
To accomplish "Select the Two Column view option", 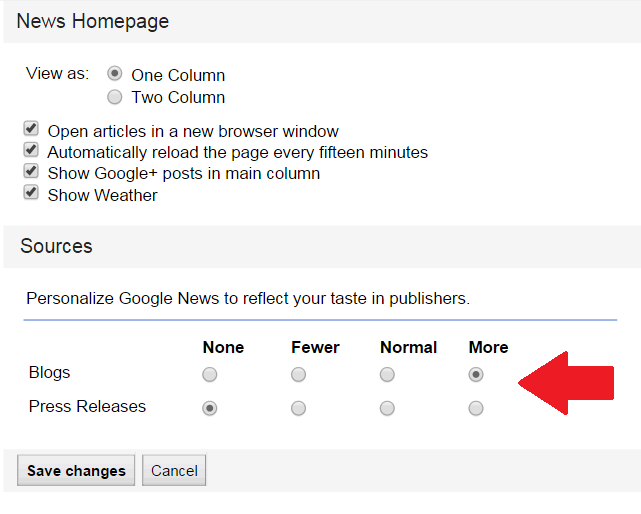I will 115,97.
